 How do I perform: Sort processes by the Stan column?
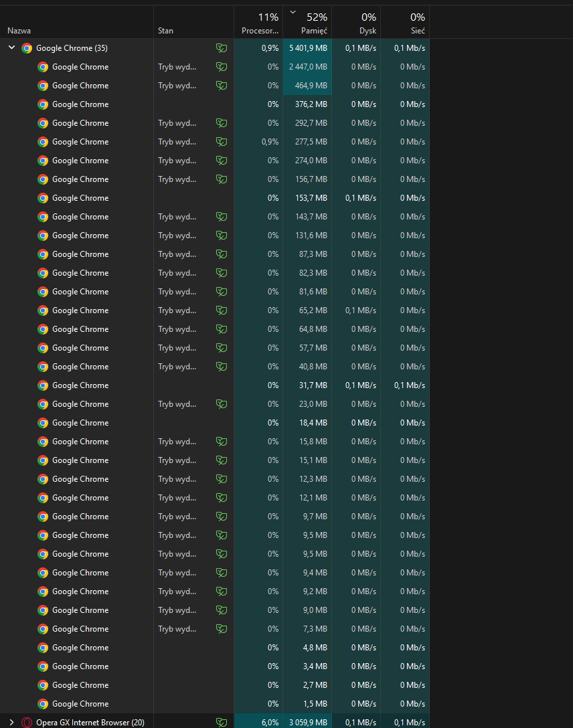pyautogui.click(x=165, y=31)
